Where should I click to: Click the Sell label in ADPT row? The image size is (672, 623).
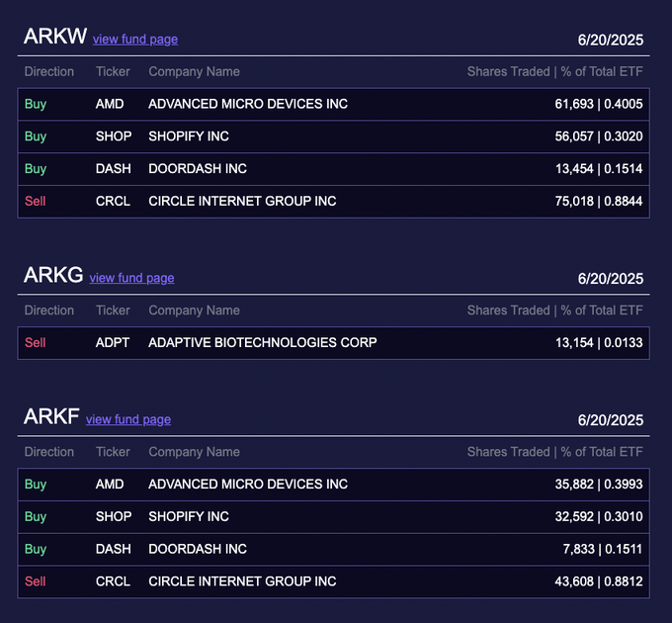pos(36,343)
